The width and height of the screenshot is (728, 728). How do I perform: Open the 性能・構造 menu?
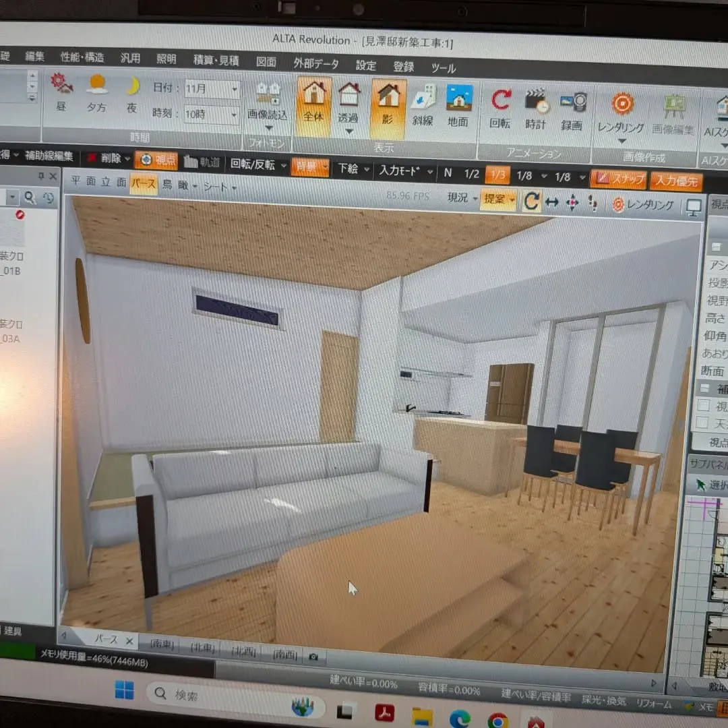[82, 57]
